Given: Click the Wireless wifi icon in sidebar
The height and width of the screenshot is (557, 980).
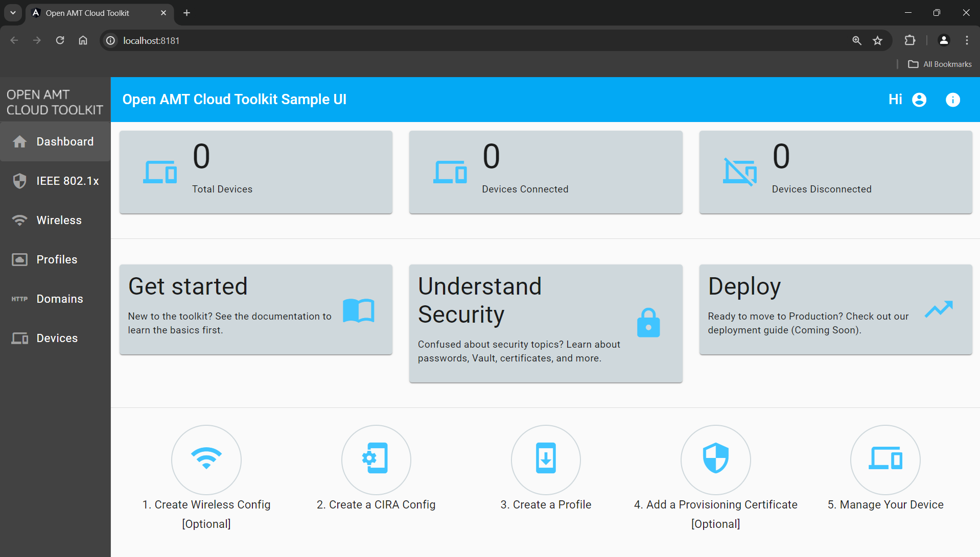Looking at the screenshot, I should (x=19, y=220).
